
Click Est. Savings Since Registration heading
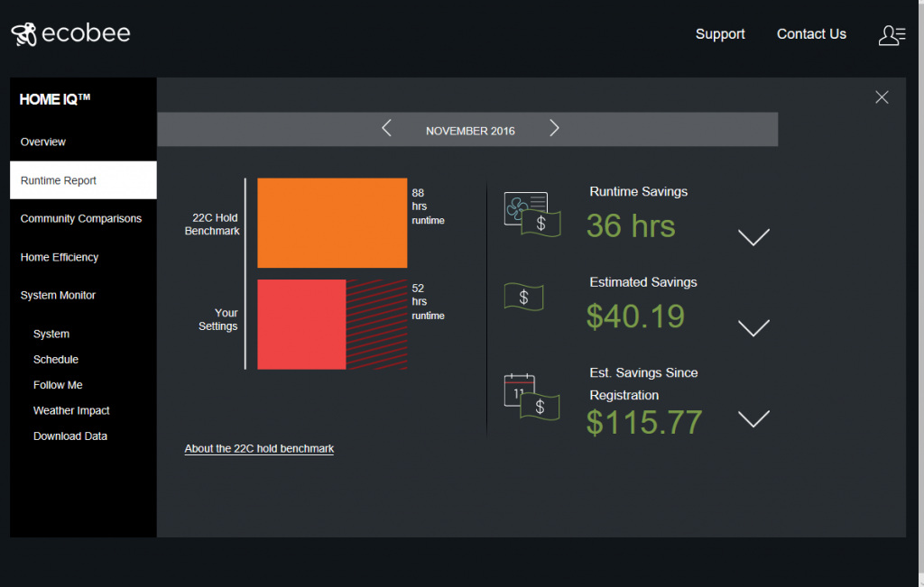pos(643,384)
